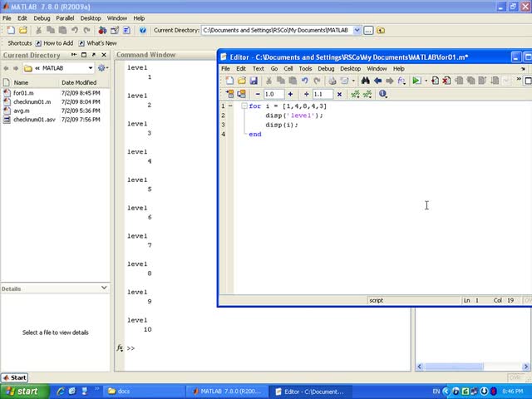The height and width of the screenshot is (399, 532).
Task: Click the Print icon in Editor toolbar
Action: (332, 81)
